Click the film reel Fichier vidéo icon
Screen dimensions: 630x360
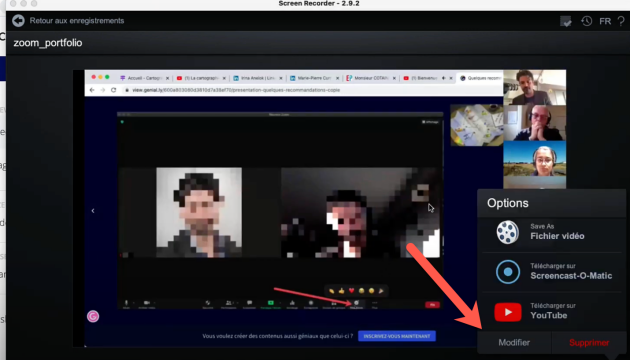[x=507, y=232]
